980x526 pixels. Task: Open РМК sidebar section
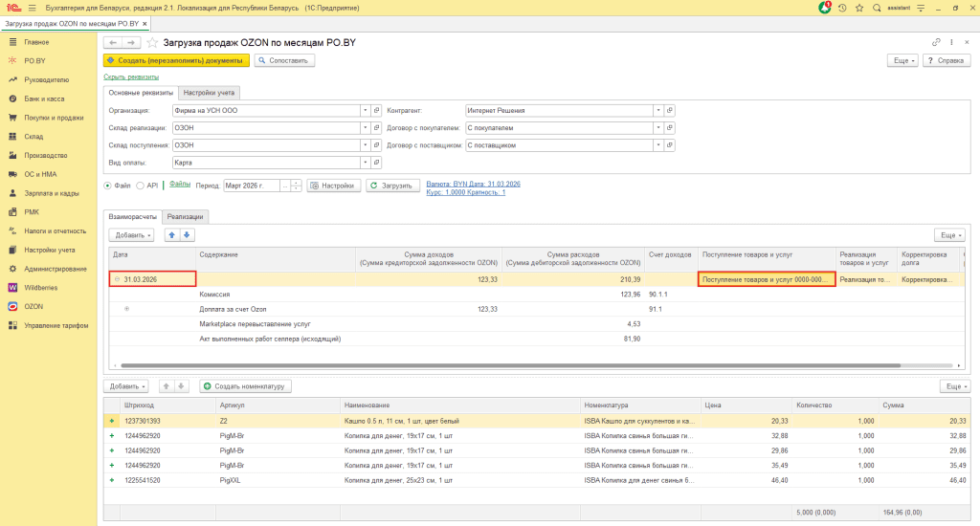click(x=32, y=211)
